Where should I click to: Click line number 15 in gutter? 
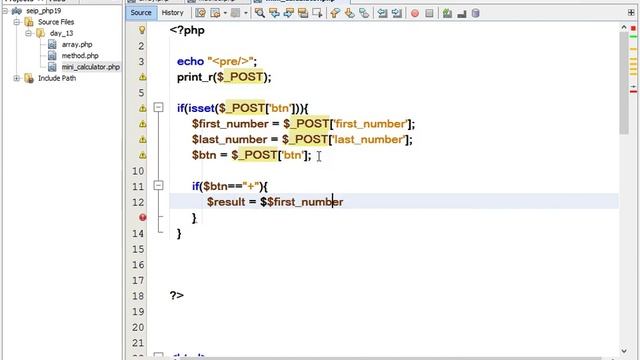138,249
